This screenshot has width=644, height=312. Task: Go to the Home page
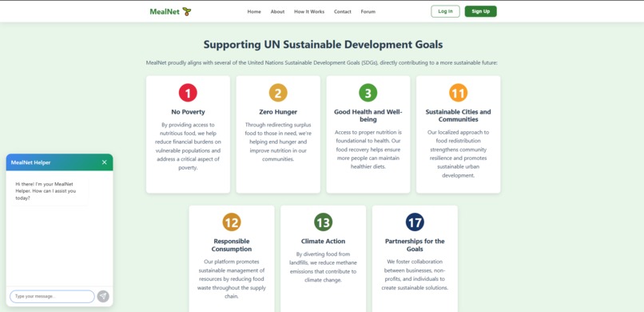pyautogui.click(x=254, y=11)
